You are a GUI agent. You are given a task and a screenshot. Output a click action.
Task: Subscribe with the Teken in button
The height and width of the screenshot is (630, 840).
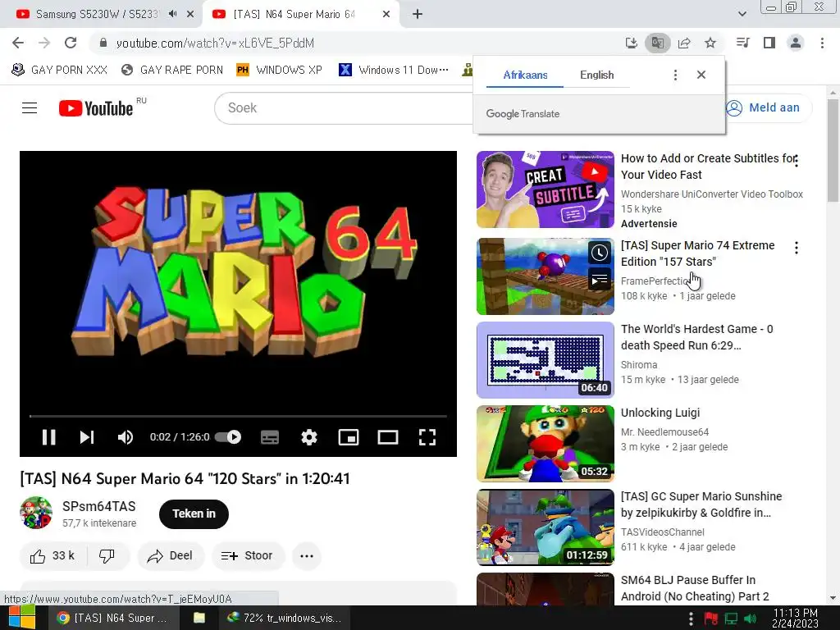[194, 514]
